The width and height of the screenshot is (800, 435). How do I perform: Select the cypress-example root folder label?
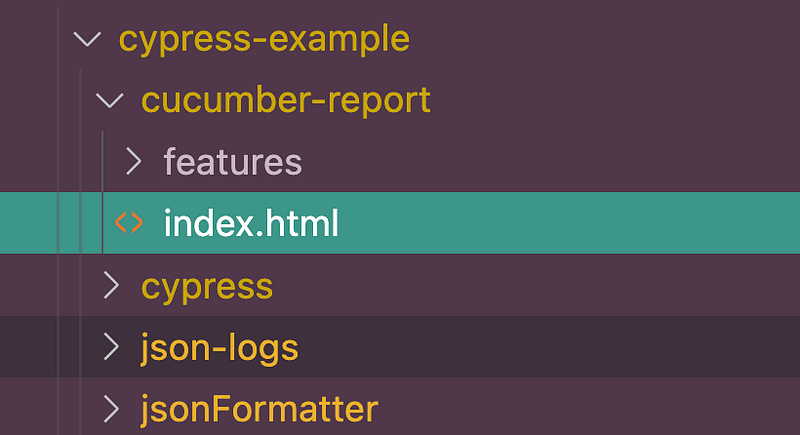[264, 39]
